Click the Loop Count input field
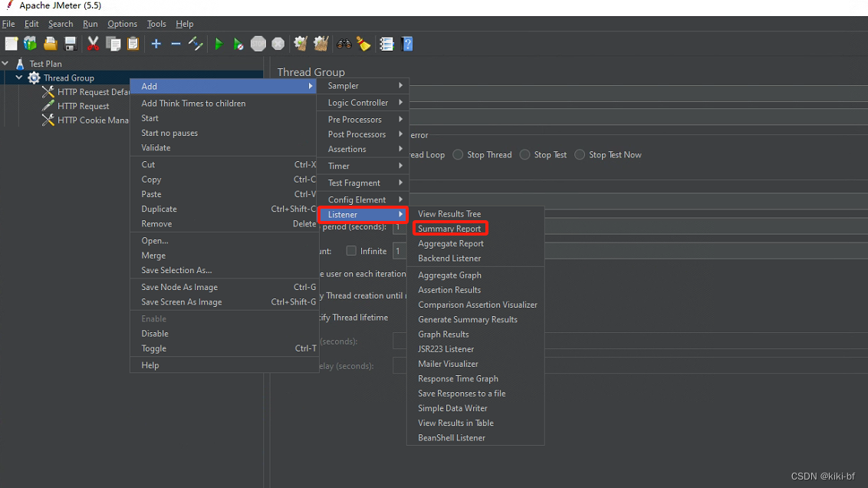The image size is (868, 488). coord(399,250)
